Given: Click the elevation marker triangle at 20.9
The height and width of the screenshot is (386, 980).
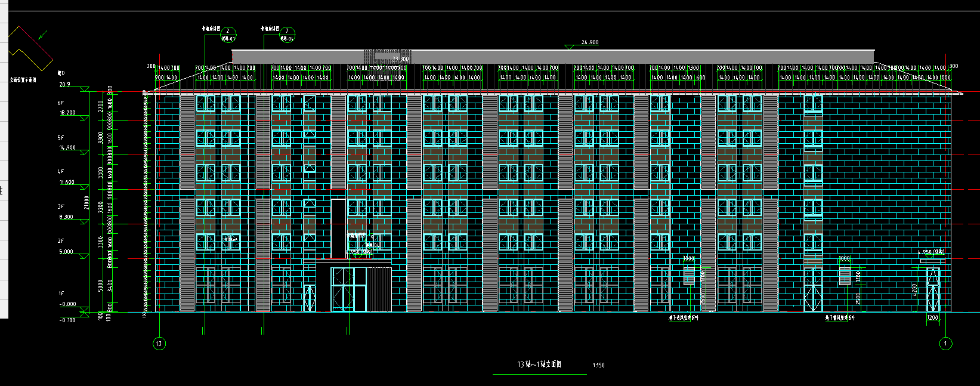Looking at the screenshot, I should tap(84, 89).
